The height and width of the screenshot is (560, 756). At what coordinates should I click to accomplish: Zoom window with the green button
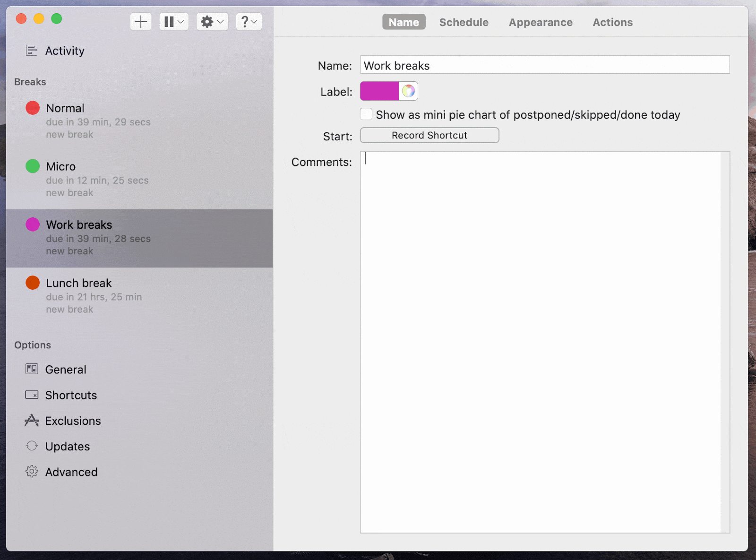coord(57,18)
